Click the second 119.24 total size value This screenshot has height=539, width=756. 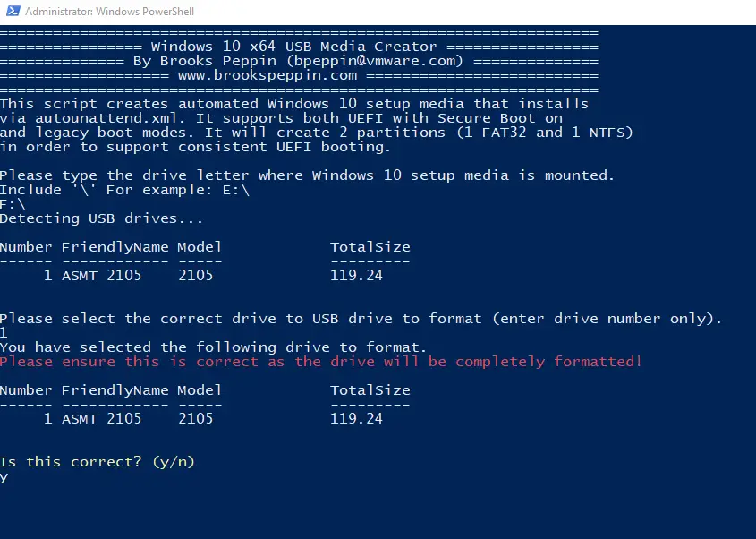pos(356,418)
